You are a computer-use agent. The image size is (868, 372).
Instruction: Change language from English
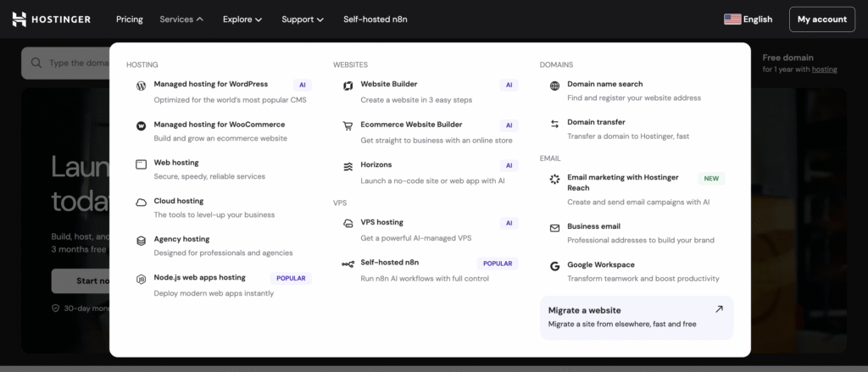pos(748,19)
